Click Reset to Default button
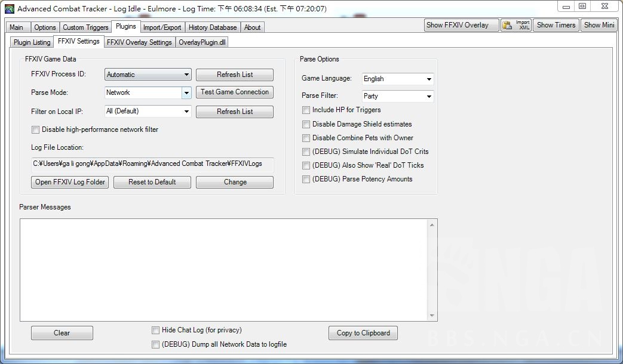Screen dimensions: 623x364 (152, 182)
